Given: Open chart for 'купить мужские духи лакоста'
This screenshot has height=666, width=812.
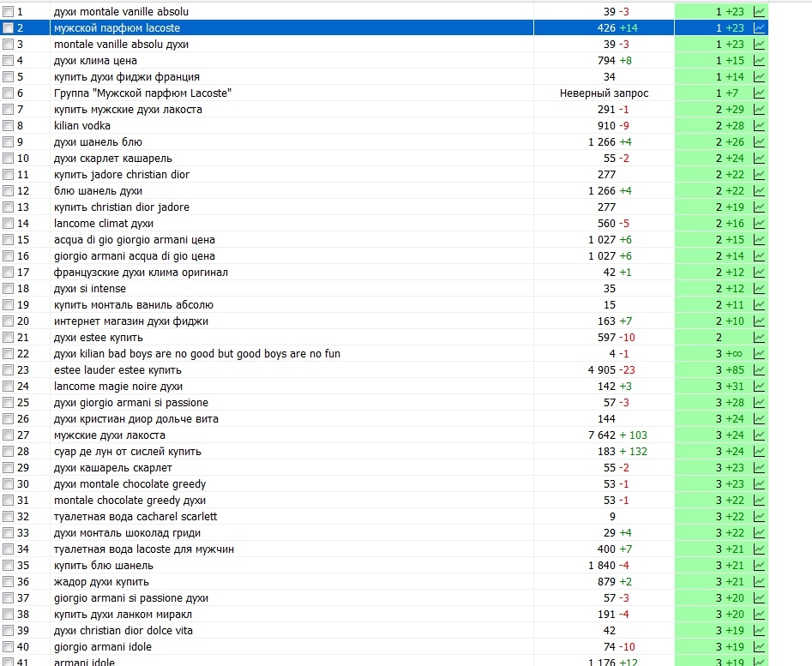Looking at the screenshot, I should click(x=759, y=109).
